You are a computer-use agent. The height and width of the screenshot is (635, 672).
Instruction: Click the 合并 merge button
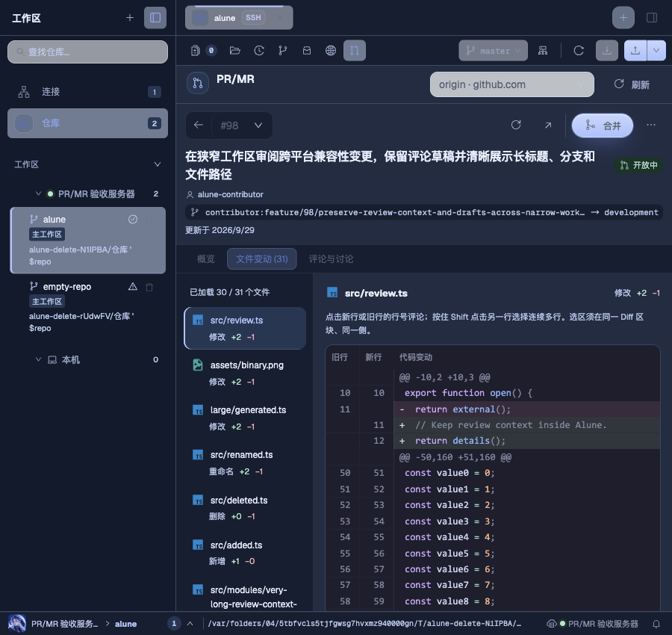(x=603, y=126)
